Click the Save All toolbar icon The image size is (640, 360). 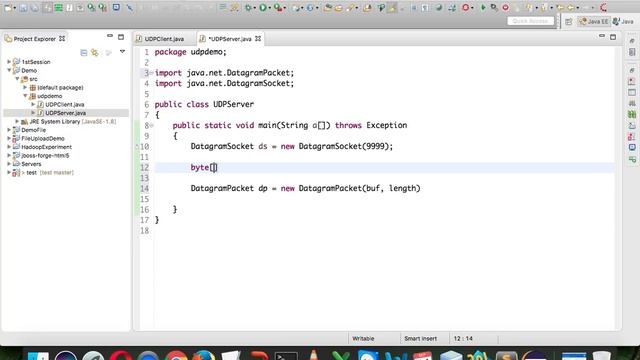point(35,7)
